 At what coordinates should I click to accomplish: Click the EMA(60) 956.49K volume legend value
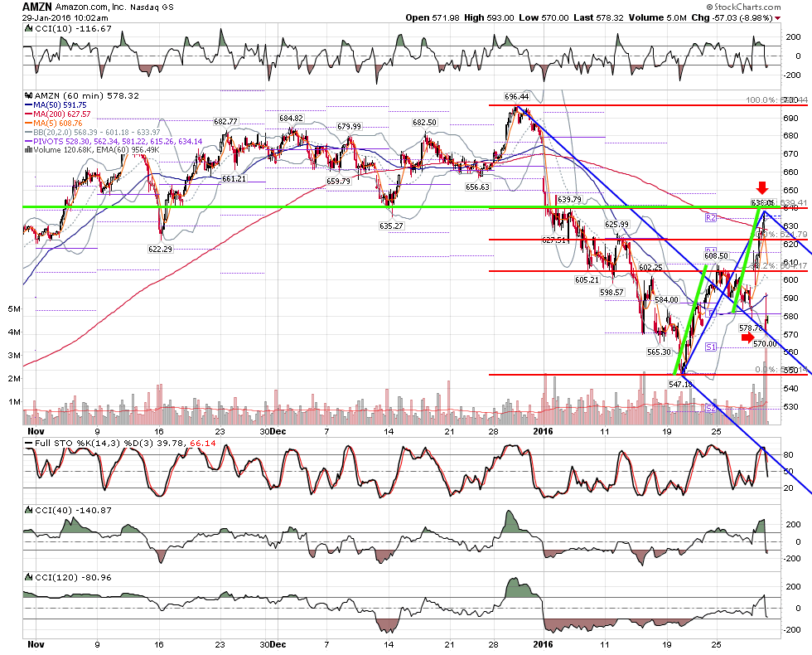tap(127, 150)
